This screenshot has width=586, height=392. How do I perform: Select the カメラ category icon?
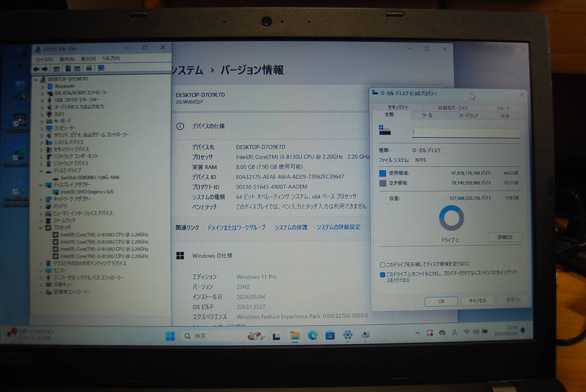[x=49, y=114]
